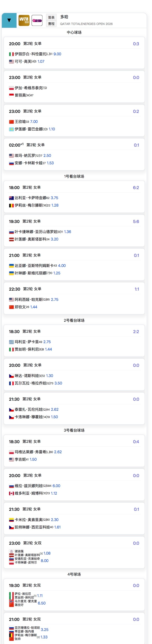Image resolution: width=152 pixels, height=644 pixels.
Task: Click odds 3.50 for 瓦尔瓦拉·格拉乔娃
Action: point(58,383)
